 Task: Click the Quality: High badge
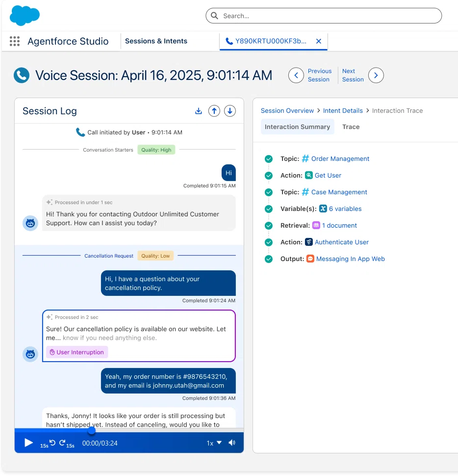pos(156,150)
